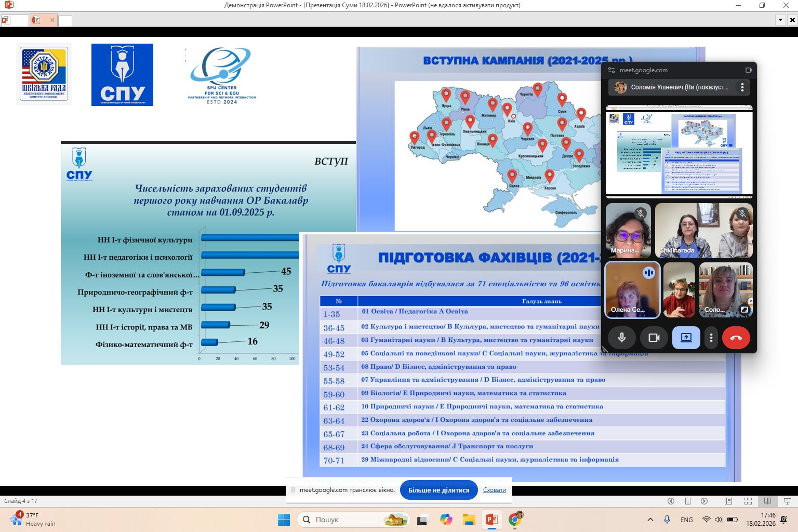Click the camera icon in Meet title bar
The height and width of the screenshot is (532, 798).
click(749, 70)
